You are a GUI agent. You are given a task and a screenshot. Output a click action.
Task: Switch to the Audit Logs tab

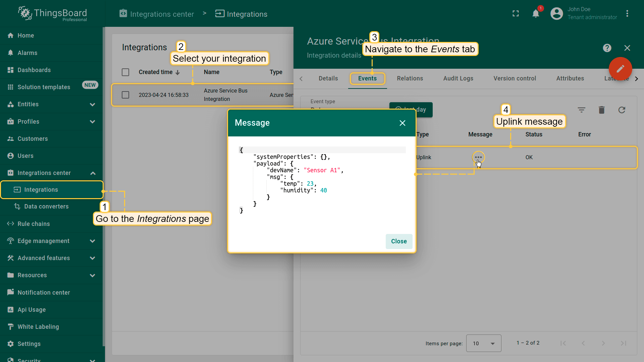(458, 78)
